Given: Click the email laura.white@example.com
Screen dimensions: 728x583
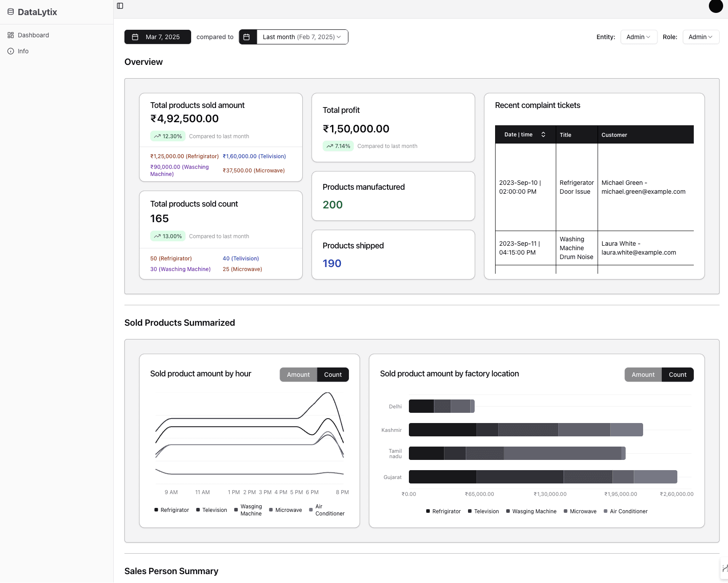Looking at the screenshot, I should click(x=639, y=252).
